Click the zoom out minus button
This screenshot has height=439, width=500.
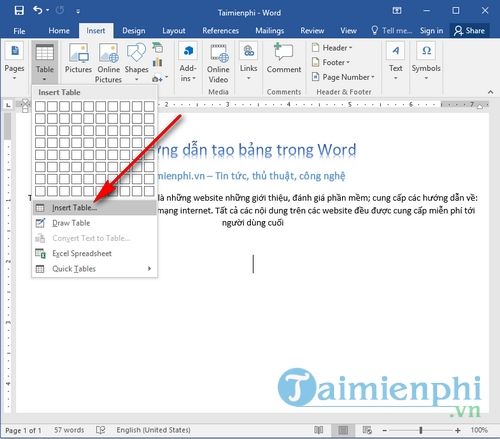(x=384, y=430)
